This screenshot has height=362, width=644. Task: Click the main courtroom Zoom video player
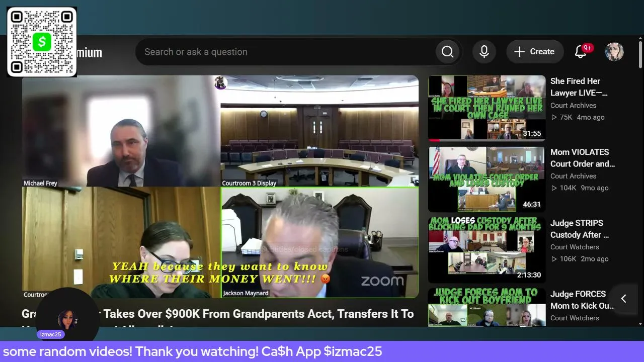tap(220, 187)
